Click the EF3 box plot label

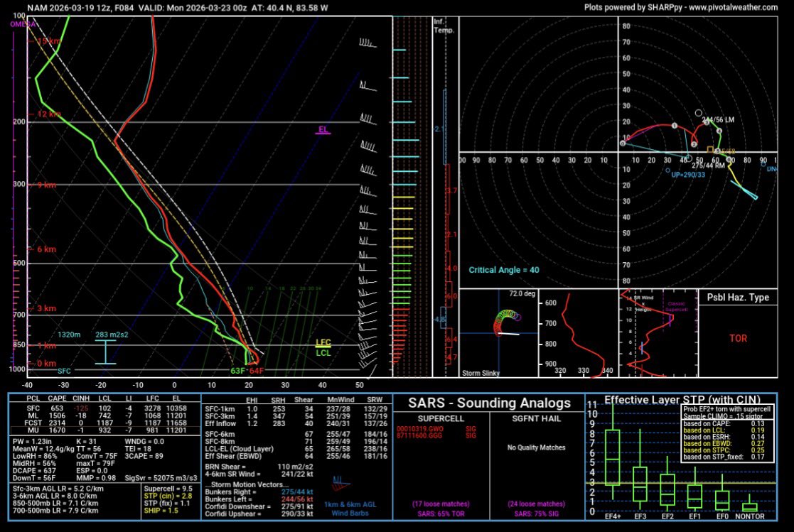point(640,516)
